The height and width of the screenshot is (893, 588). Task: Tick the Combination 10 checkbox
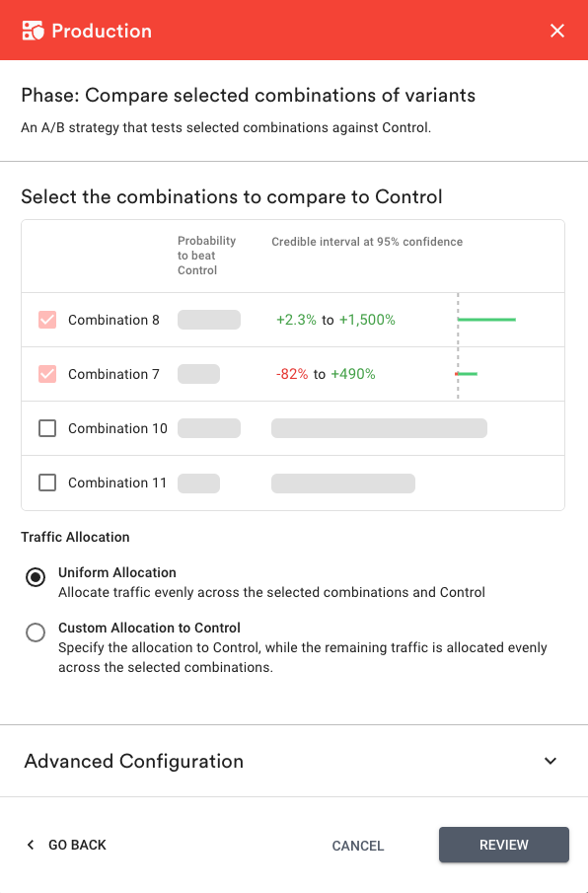[47, 428]
